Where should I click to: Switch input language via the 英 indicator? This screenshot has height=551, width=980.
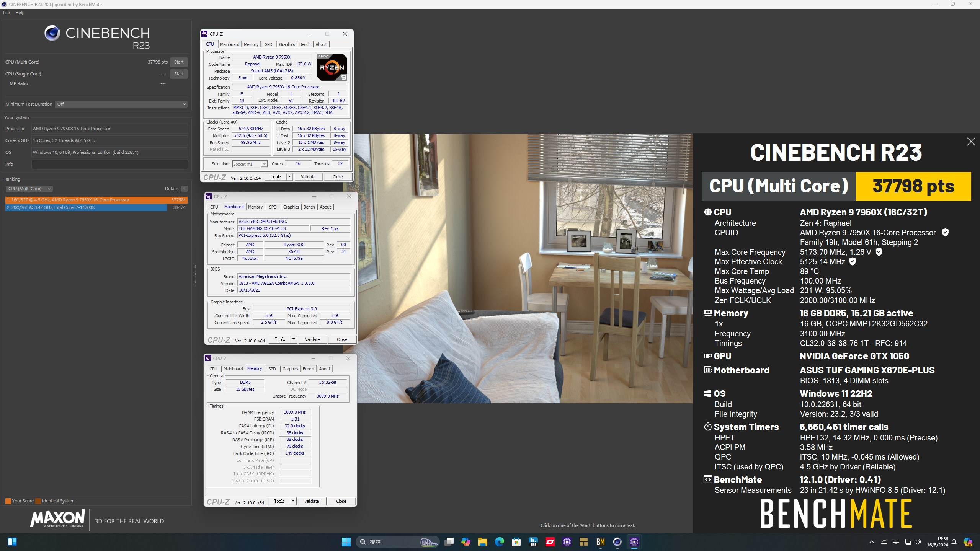896,541
